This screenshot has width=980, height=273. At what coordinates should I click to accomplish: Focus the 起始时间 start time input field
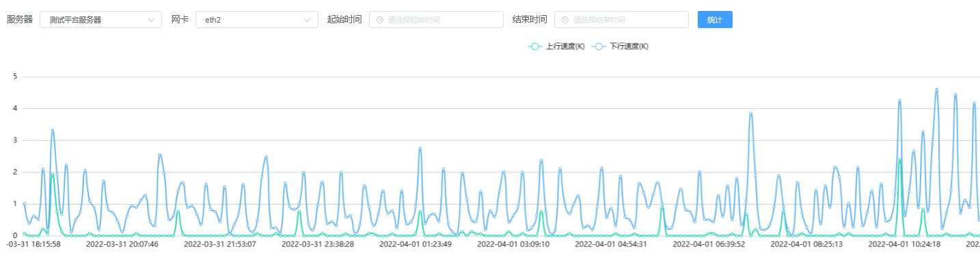pyautogui.click(x=436, y=20)
